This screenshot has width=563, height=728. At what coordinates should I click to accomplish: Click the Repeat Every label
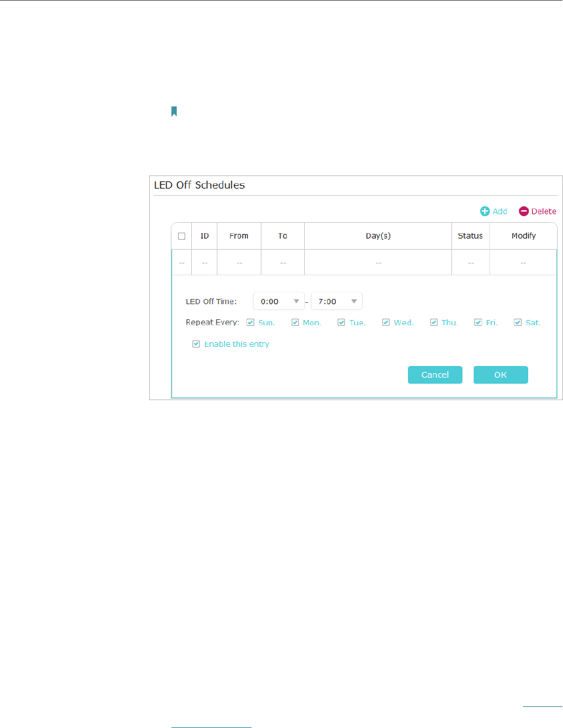point(213,322)
